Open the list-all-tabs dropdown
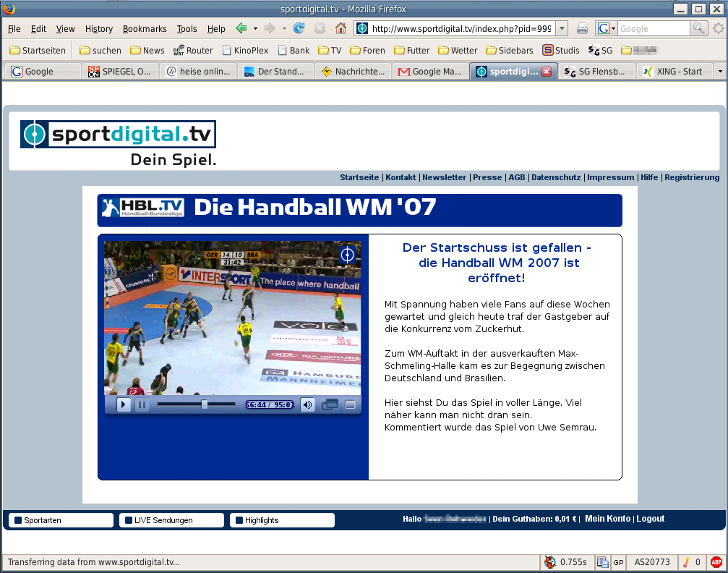The height and width of the screenshot is (573, 728). [719, 72]
